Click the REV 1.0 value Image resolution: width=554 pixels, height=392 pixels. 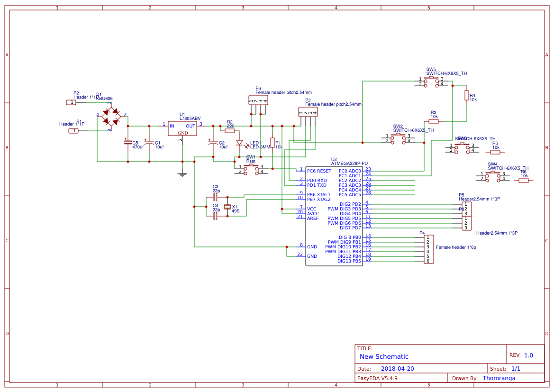tap(528, 356)
